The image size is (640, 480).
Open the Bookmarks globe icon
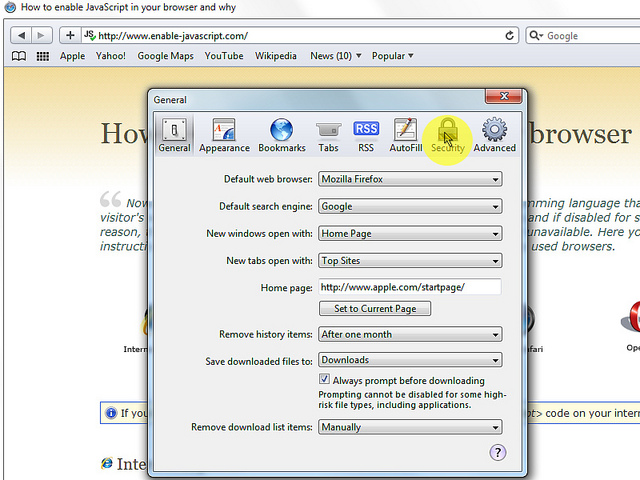281,135
